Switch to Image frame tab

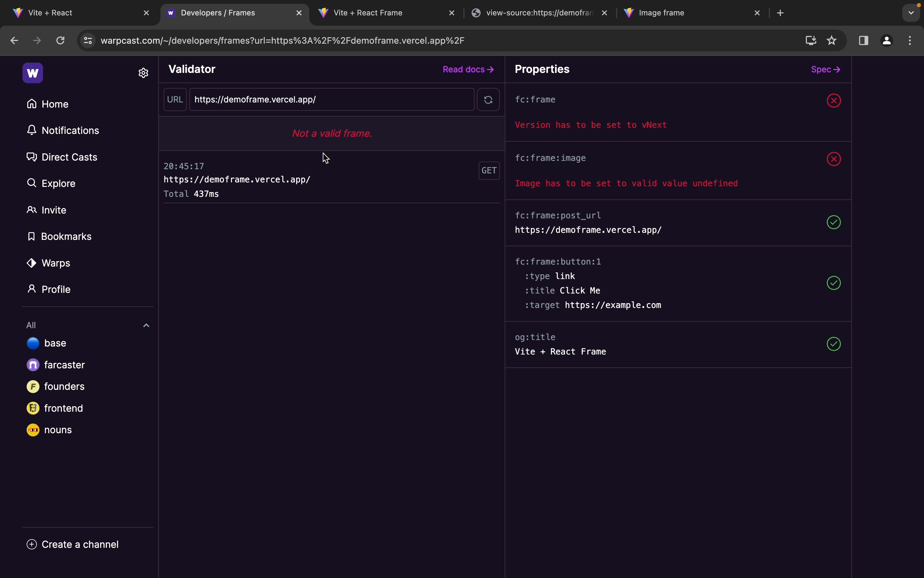(691, 13)
